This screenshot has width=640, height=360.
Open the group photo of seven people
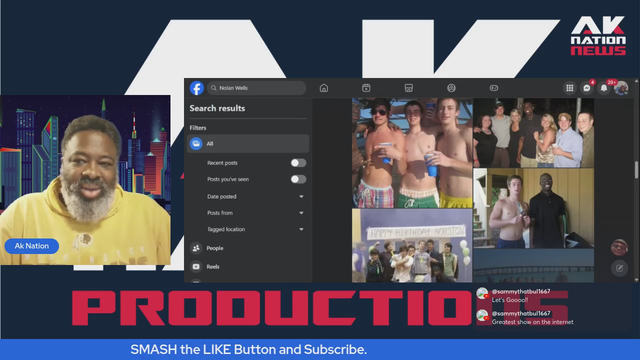pyautogui.click(x=533, y=133)
